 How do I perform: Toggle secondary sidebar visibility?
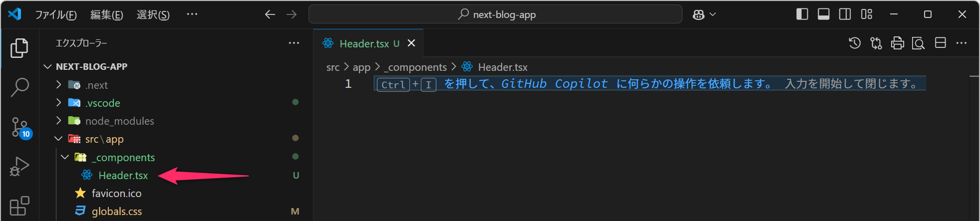click(x=845, y=14)
